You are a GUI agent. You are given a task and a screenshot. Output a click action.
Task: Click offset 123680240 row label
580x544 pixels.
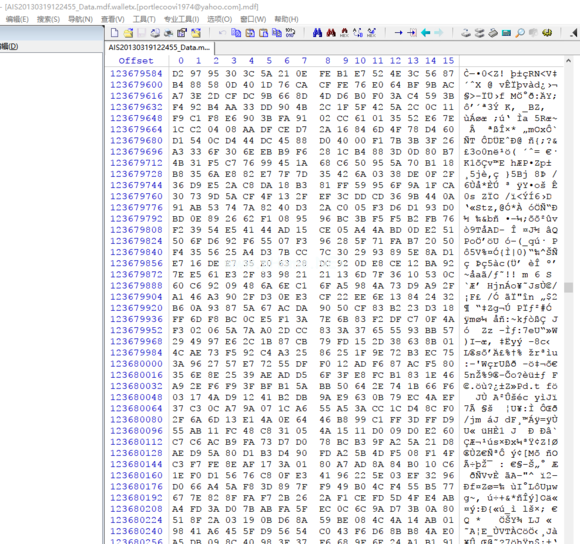point(136,531)
